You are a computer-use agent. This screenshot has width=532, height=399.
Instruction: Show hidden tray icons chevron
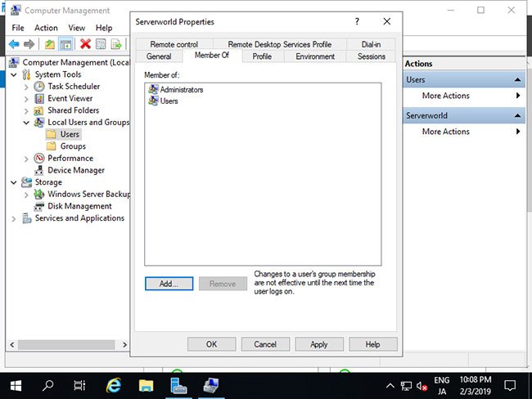[x=390, y=386]
